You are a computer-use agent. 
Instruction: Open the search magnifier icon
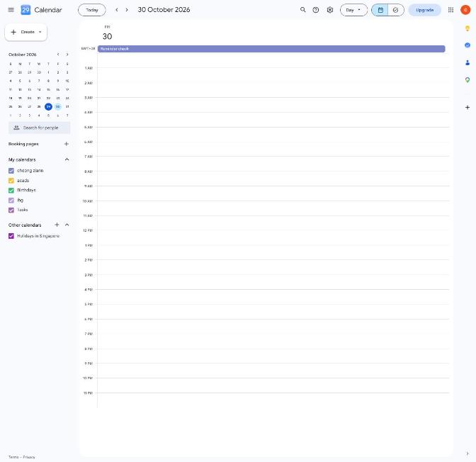tap(302, 10)
